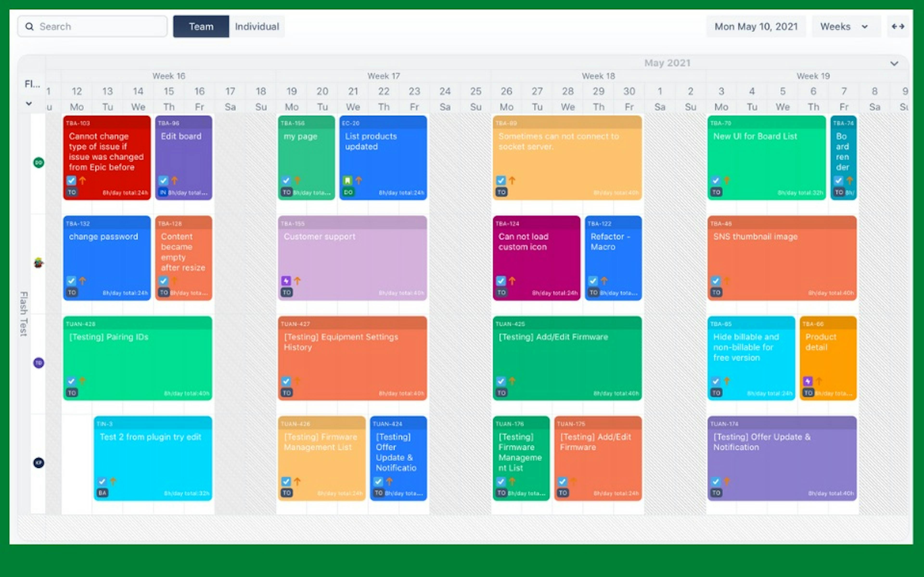
Task: Click the lightning icon on Customer support card
Action: point(286,281)
